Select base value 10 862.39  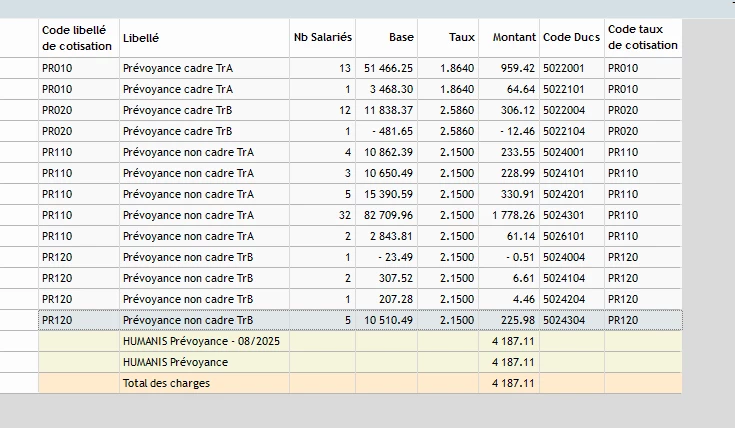coord(388,152)
